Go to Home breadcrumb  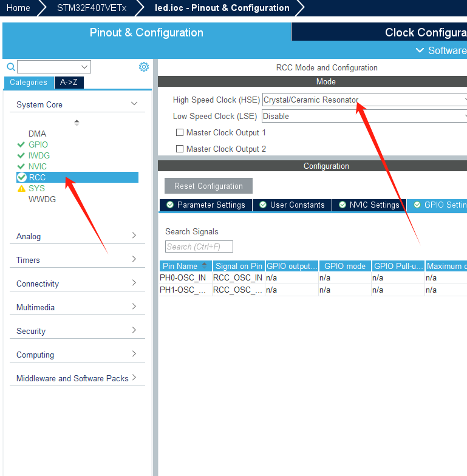18,8
